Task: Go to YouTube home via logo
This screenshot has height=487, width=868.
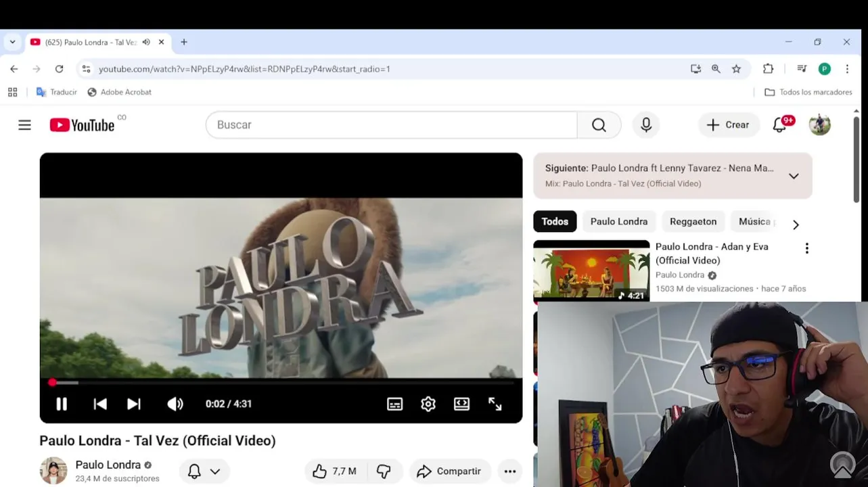Action: [x=82, y=125]
